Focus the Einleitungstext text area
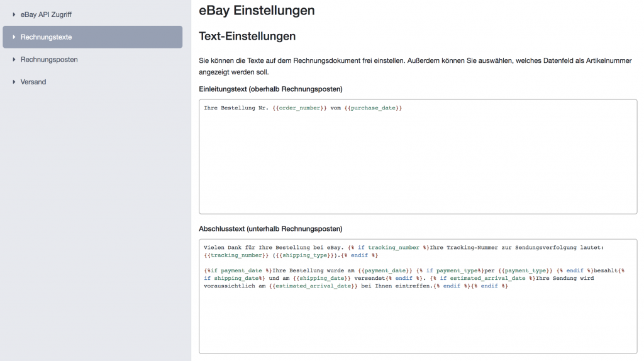 click(418, 157)
